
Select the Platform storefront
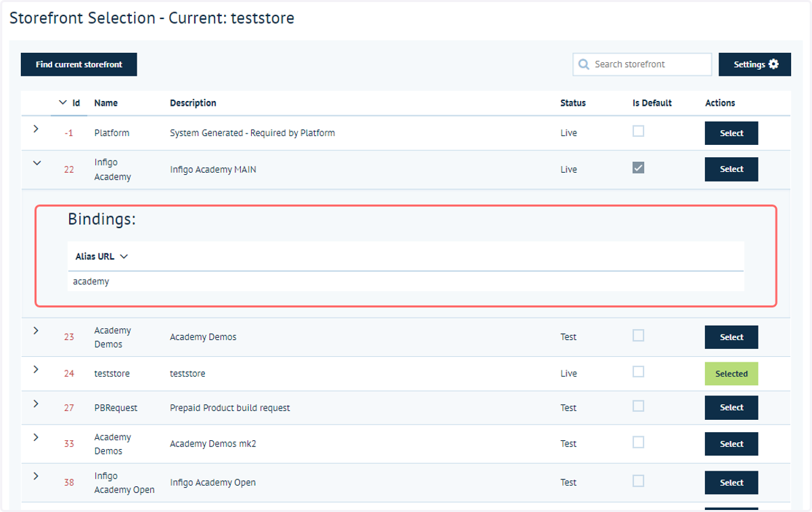[731, 133]
